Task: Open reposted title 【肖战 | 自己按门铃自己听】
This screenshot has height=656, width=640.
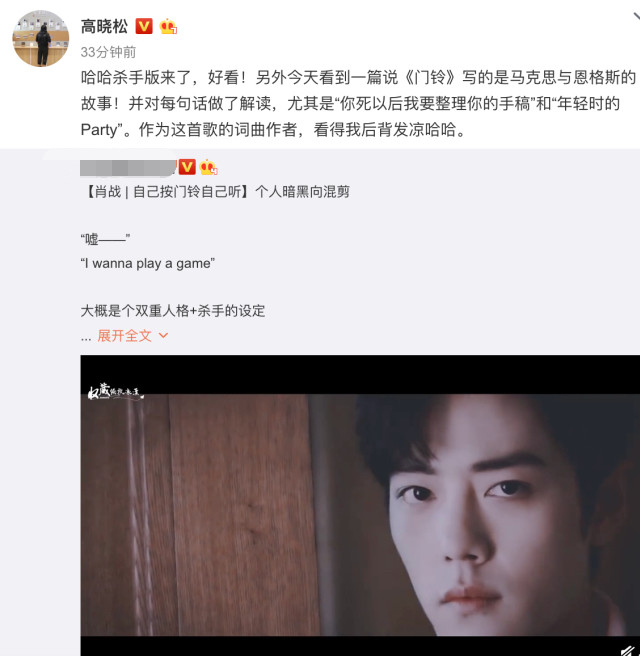Action: coord(166,192)
